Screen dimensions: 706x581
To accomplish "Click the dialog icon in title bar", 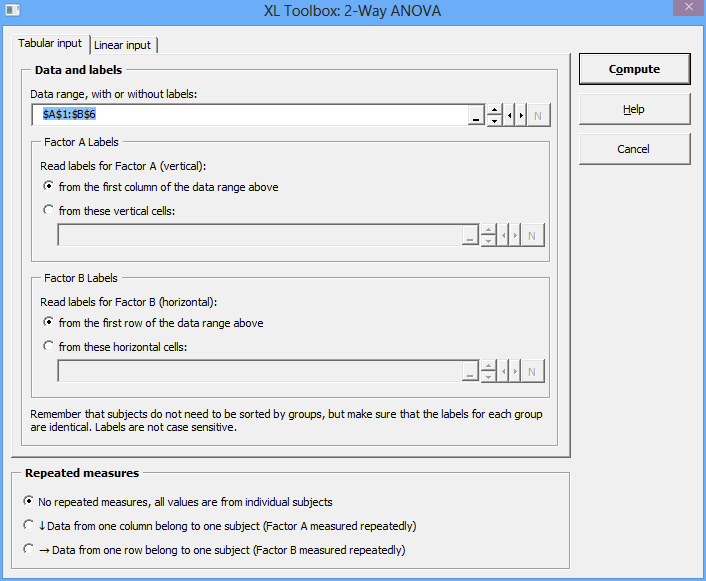I will [x=12, y=10].
